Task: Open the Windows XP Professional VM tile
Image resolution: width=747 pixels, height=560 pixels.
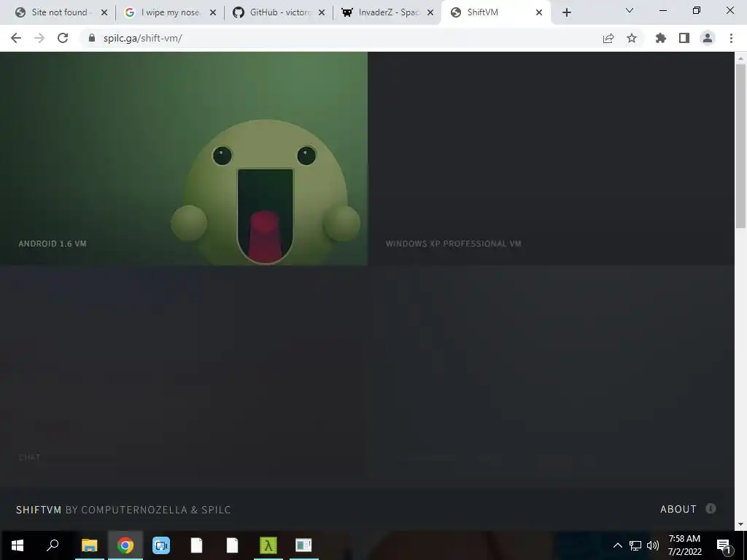Action: [551, 158]
